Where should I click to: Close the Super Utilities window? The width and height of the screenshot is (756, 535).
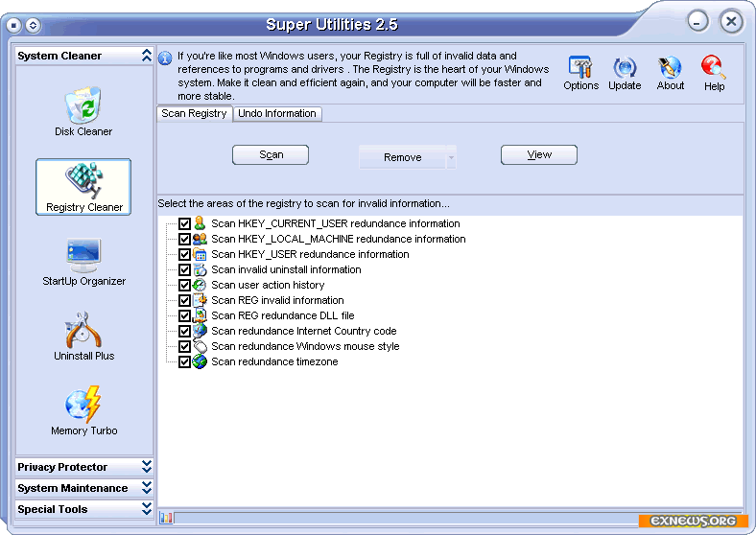coord(731,22)
